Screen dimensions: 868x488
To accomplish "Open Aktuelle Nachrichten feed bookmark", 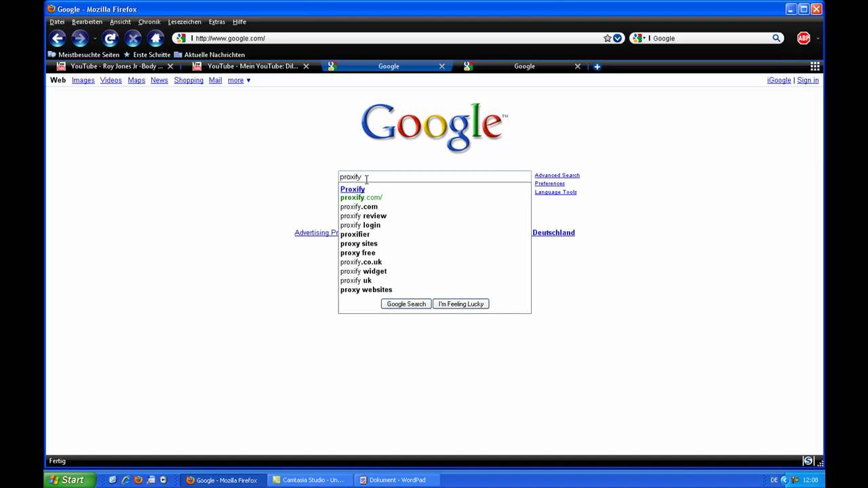I will tap(210, 54).
